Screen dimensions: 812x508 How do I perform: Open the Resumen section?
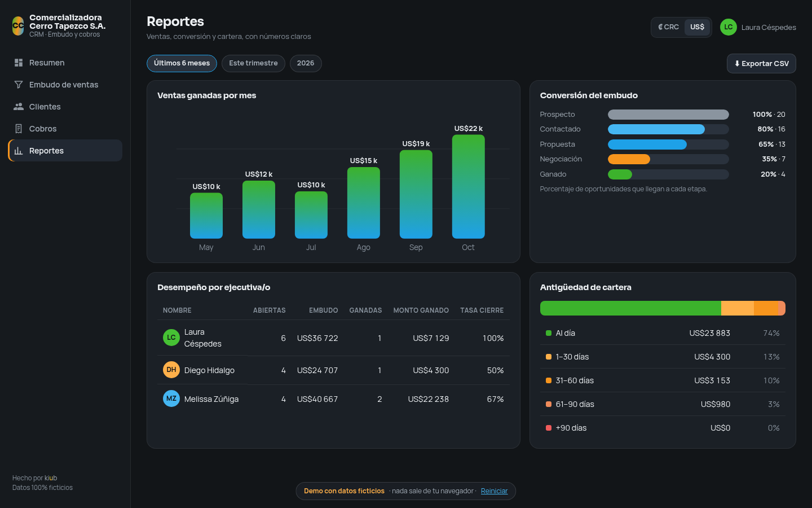[65, 63]
